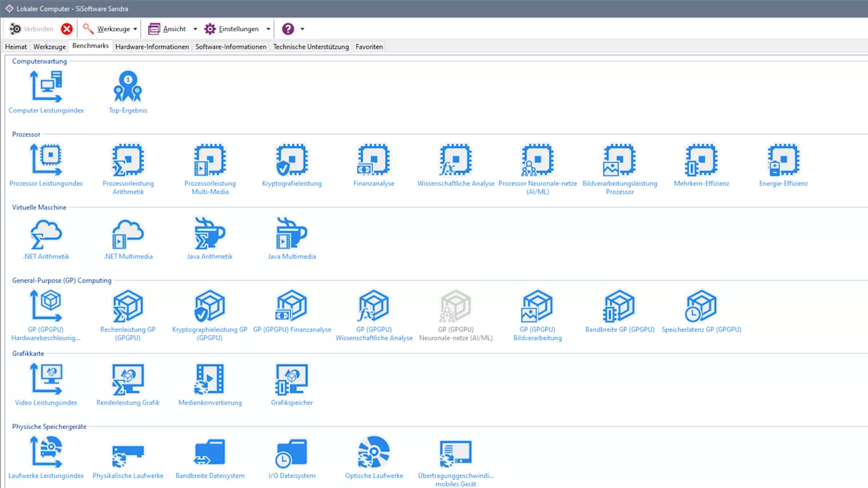Viewport: 868px width, 488px height.
Task: Click General-Purpose (GP) Computing header
Action: [x=62, y=281]
